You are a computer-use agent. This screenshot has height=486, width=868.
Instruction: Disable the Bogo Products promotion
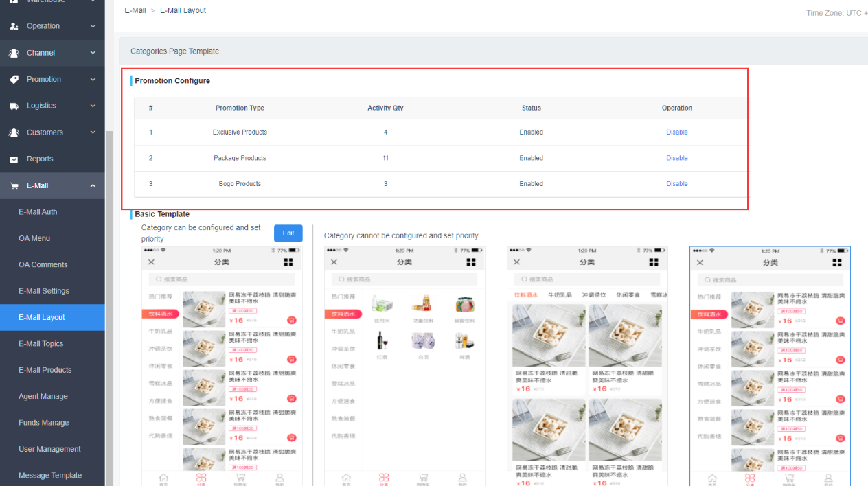[676, 184]
